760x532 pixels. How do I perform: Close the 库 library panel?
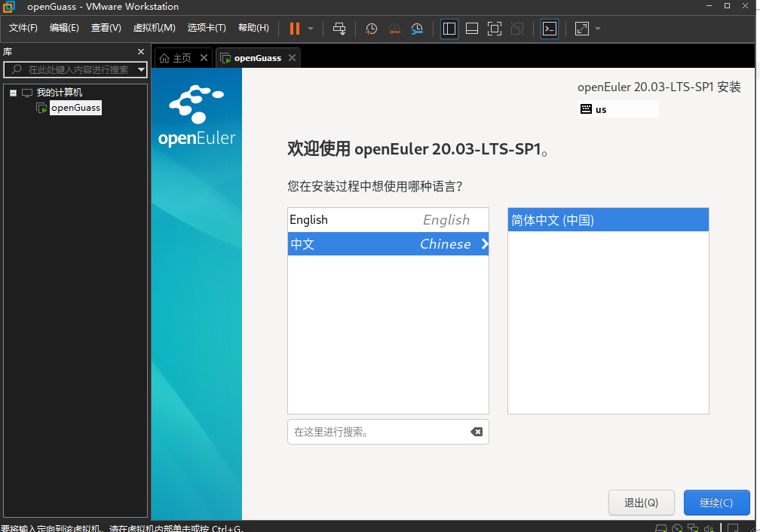coord(140,51)
